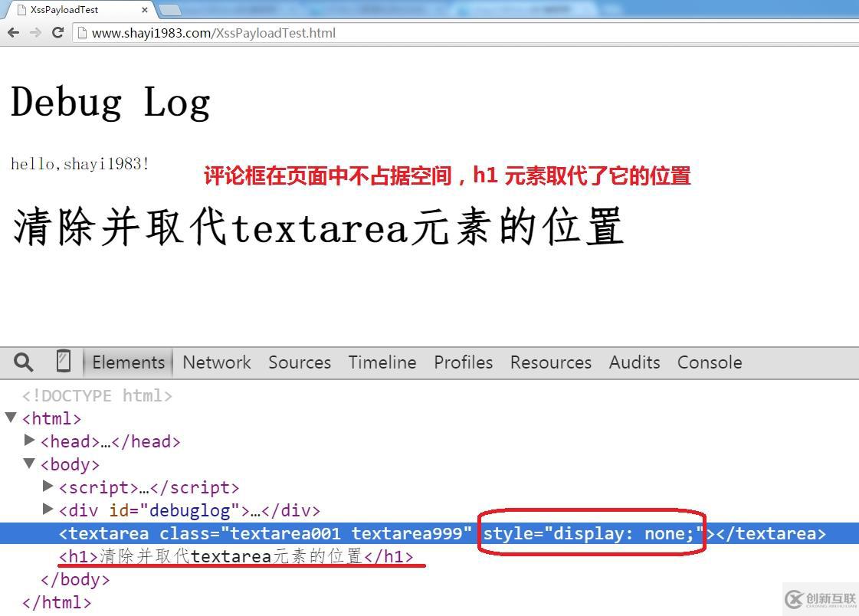Click the id="debuglog" attribute text
Viewport: 859px width, 616px height.
click(175, 510)
